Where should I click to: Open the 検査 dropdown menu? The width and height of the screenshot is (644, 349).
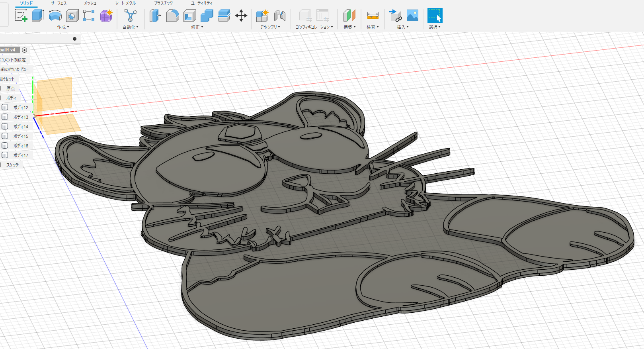[373, 27]
